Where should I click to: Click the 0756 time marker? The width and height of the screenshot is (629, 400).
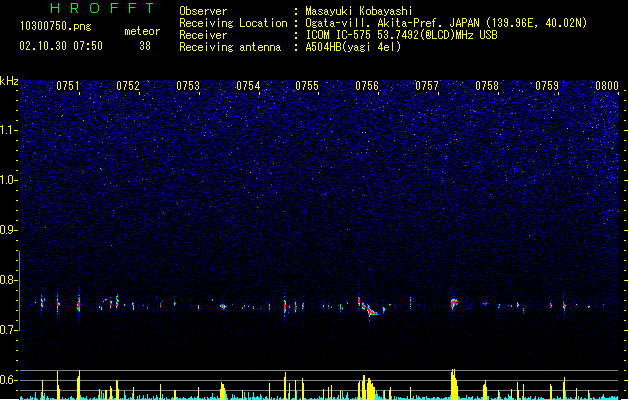pos(367,86)
